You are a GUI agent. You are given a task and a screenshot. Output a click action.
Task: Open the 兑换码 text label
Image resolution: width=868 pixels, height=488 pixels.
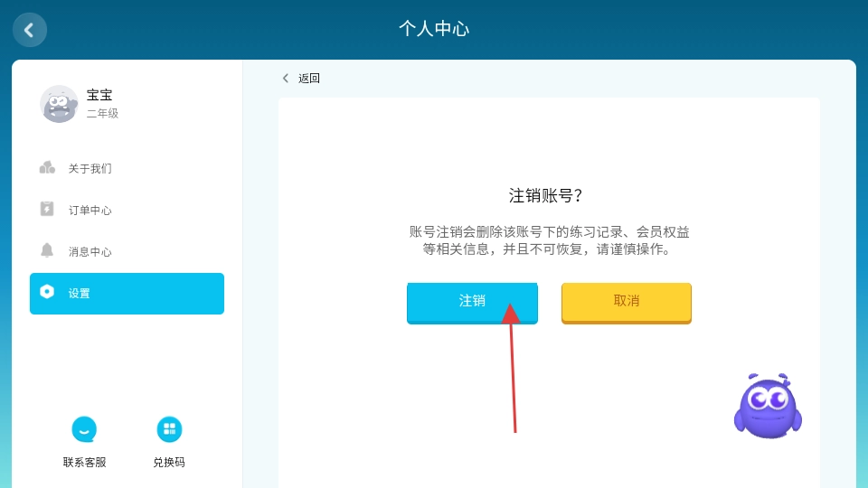169,462
